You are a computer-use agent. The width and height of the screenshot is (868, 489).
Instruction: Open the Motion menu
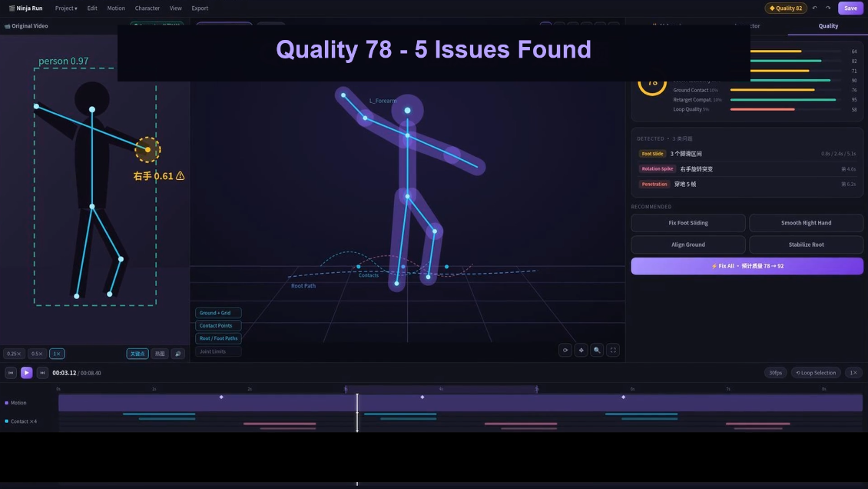click(x=116, y=8)
